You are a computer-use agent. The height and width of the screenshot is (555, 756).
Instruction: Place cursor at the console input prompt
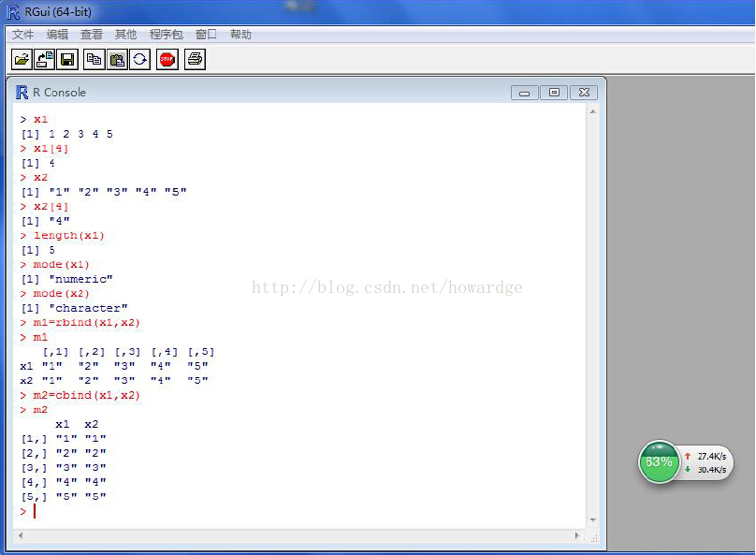pyautogui.click(x=35, y=512)
